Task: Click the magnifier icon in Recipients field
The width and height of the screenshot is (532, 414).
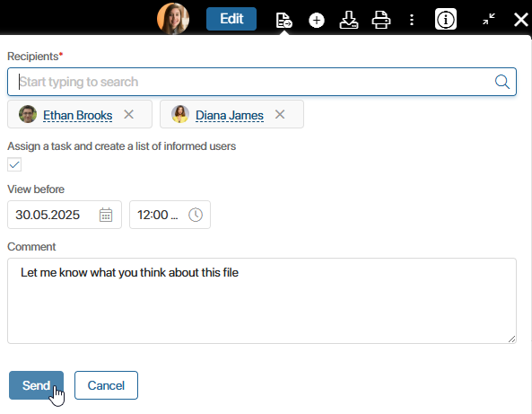Action: click(501, 82)
